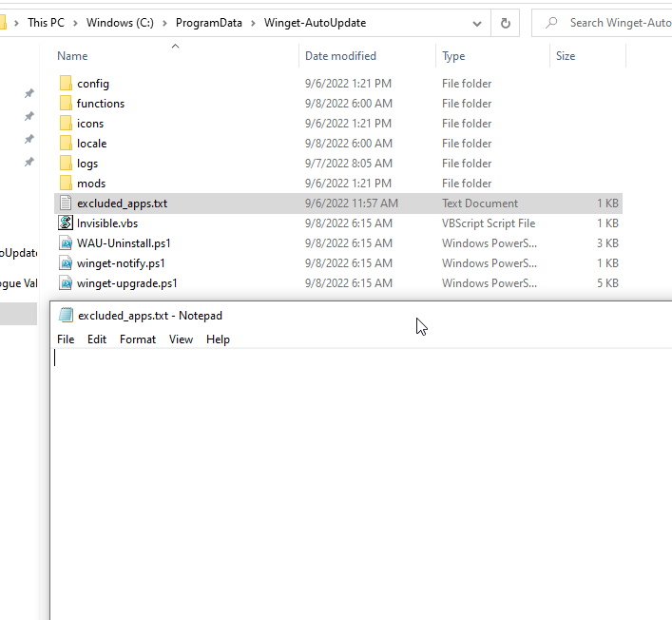The height and width of the screenshot is (620, 672).
Task: Click the mods folder icon
Action: pos(66,184)
